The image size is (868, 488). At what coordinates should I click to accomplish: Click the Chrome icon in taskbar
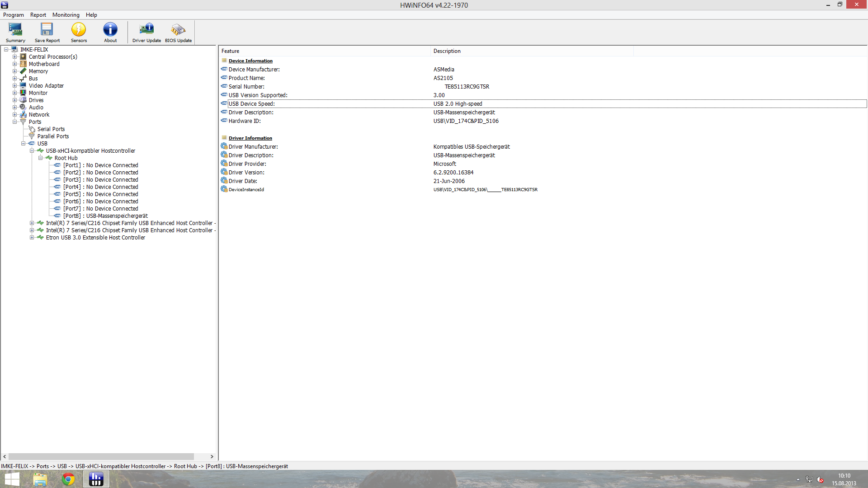(x=68, y=479)
